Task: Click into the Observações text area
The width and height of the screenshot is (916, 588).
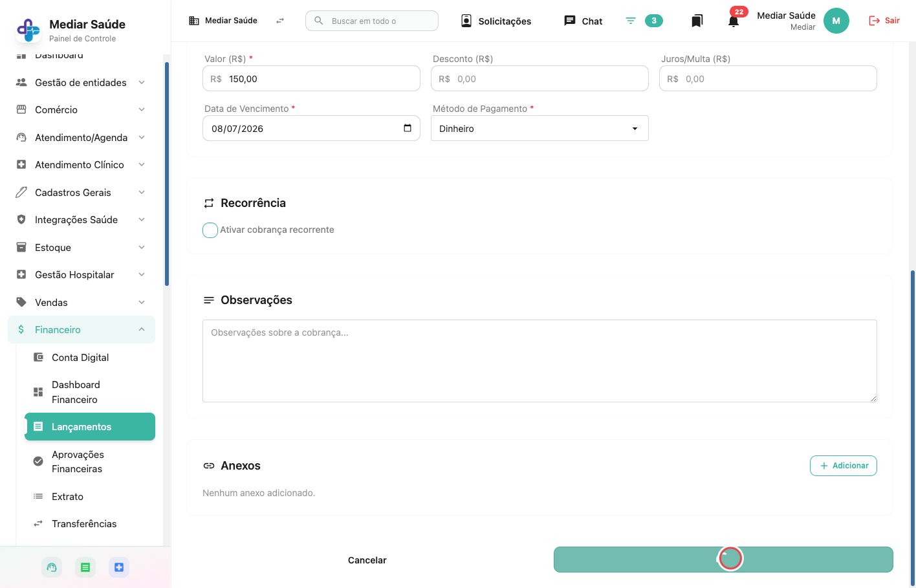Action: click(x=540, y=361)
